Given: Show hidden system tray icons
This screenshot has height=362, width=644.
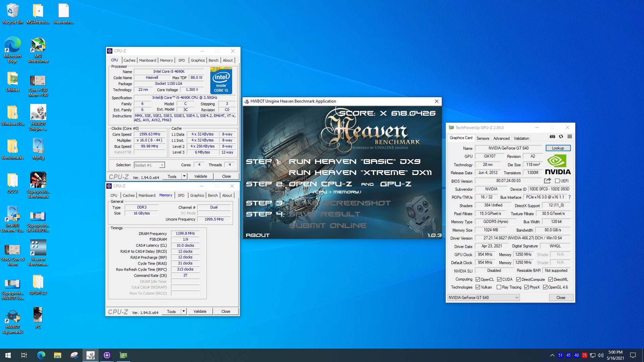Looking at the screenshot, I should 552,355.
